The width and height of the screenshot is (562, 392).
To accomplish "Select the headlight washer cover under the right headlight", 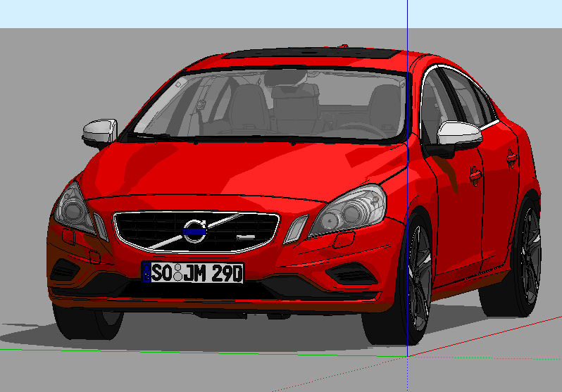I will coord(344,240).
